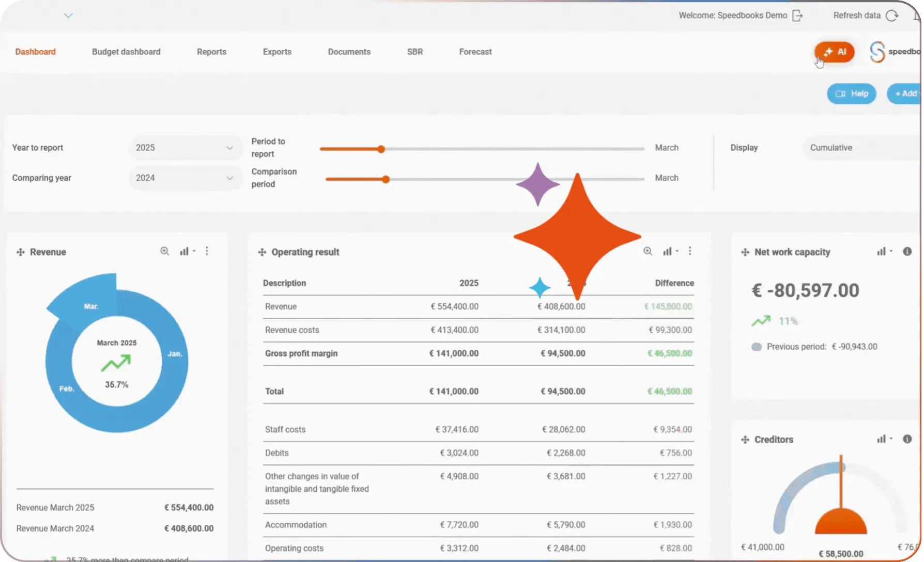This screenshot has height=562, width=924.
Task: Open the Reports menu
Action: pos(211,52)
